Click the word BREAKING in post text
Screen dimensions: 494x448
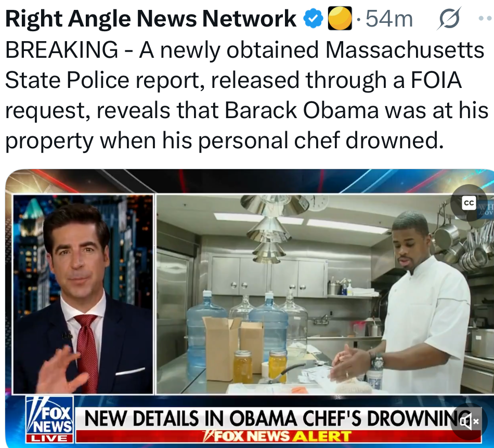point(62,50)
